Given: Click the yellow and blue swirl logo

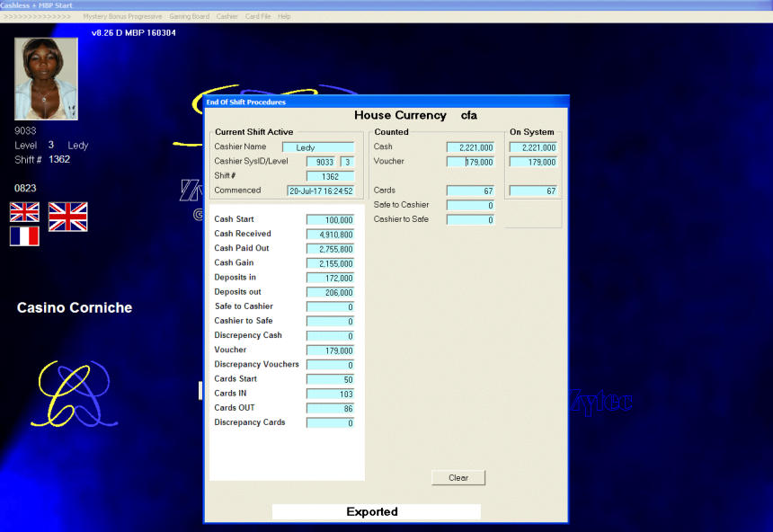Looking at the screenshot, I should pyautogui.click(x=71, y=394).
